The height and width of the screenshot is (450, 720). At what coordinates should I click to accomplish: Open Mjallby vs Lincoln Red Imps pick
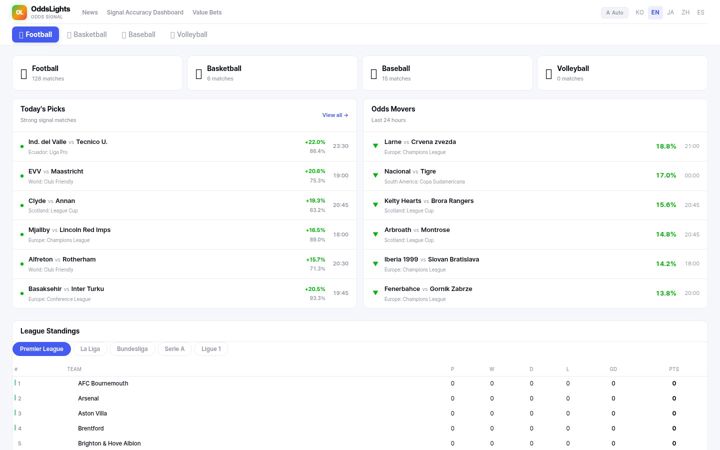(185, 235)
